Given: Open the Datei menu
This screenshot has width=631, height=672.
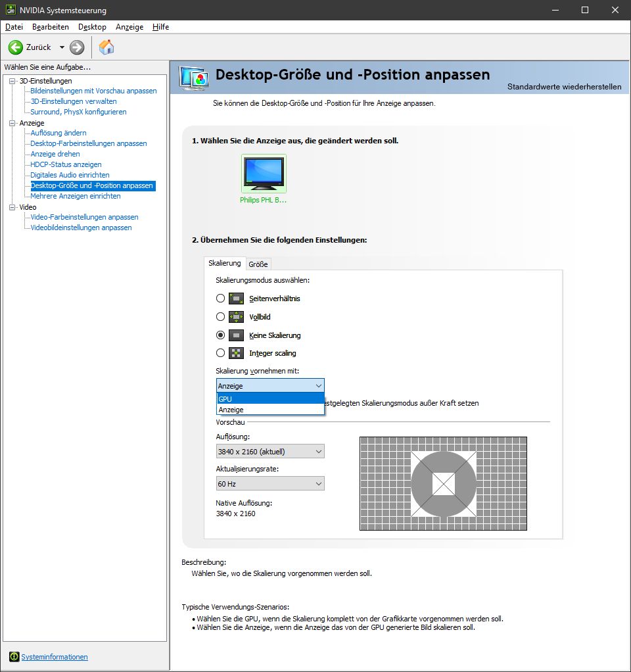Looking at the screenshot, I should (x=14, y=26).
